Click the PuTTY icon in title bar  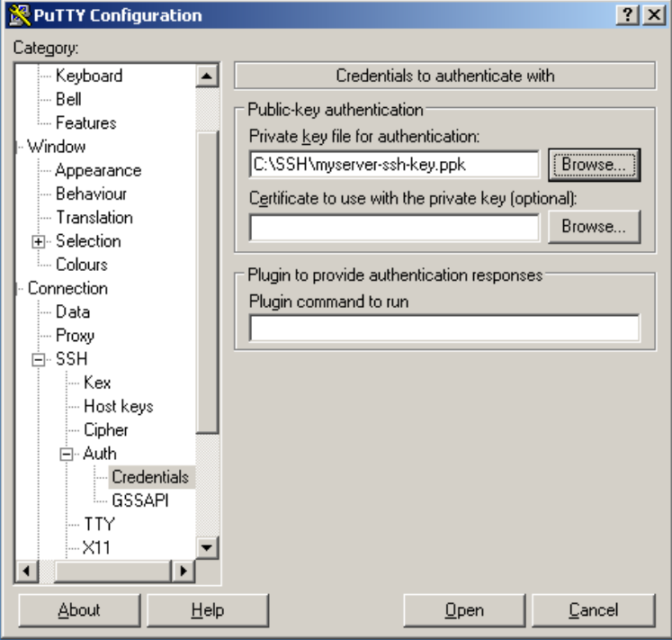(x=20, y=15)
